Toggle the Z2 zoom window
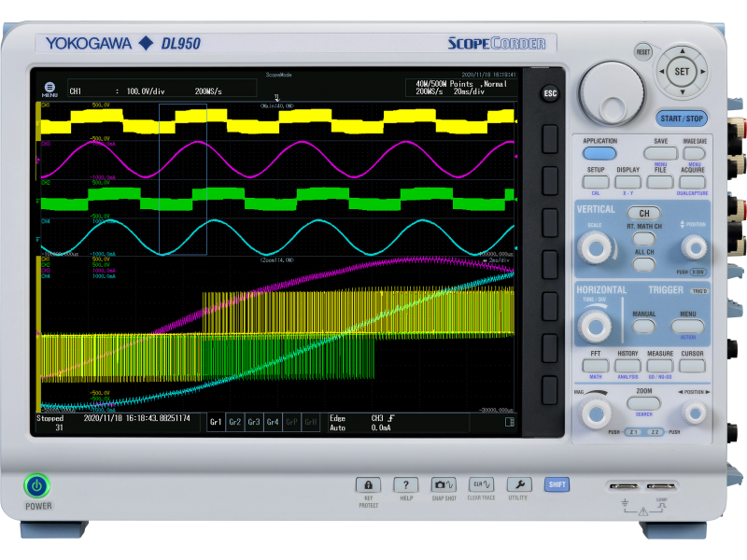Image resolution: width=747 pixels, height=560 pixels. click(655, 432)
